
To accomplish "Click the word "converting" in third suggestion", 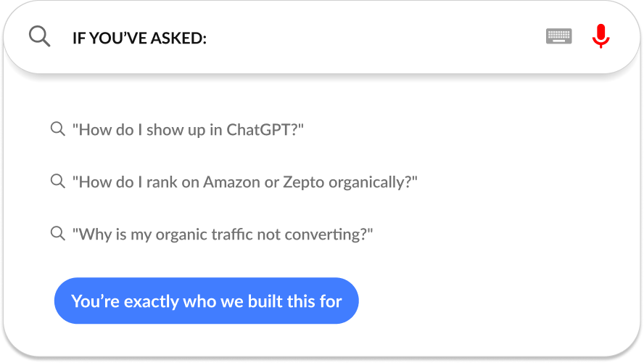I will [x=322, y=235].
